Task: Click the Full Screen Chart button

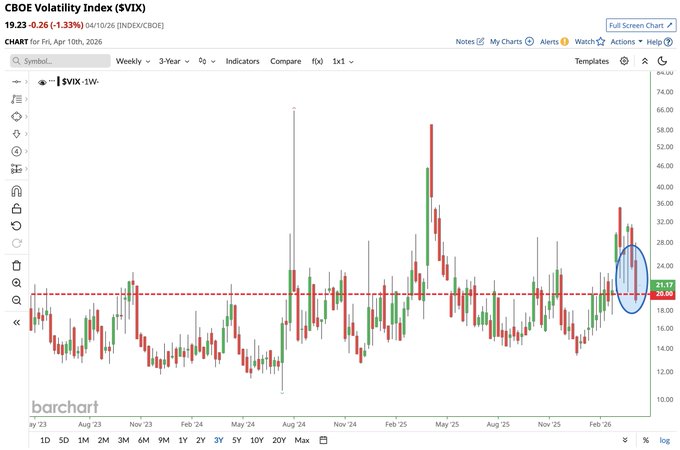Action: 641,25
